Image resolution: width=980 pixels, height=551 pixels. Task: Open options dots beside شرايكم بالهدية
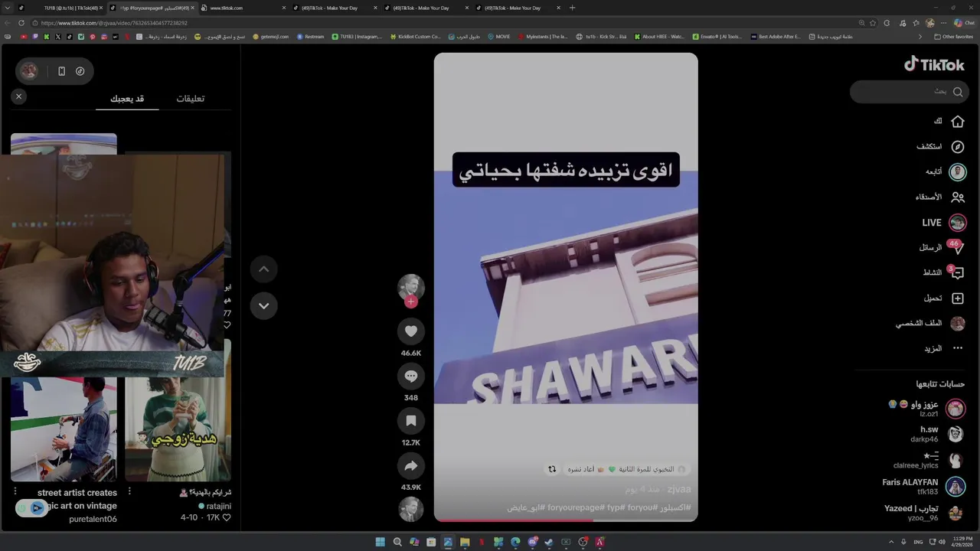[129, 491]
